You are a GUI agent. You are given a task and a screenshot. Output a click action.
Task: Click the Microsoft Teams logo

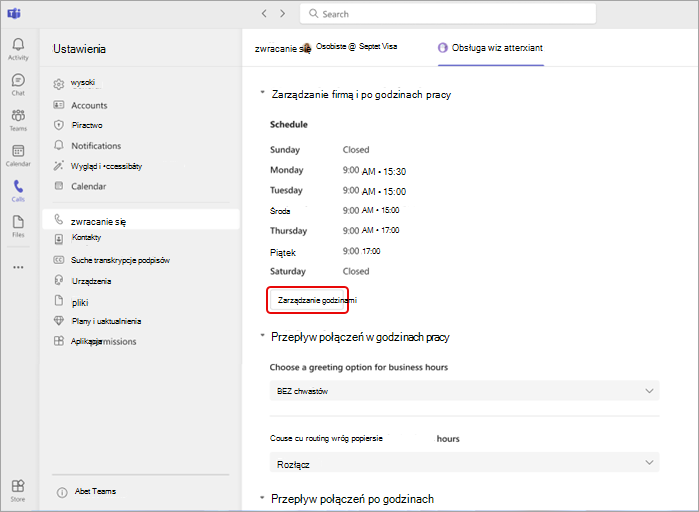(14, 14)
